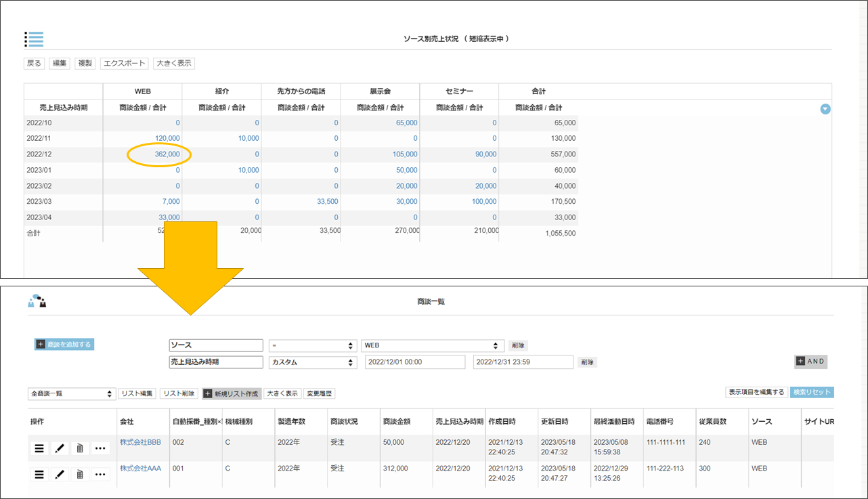Click the 検索リセット button
The image size is (868, 499).
coord(812,392)
